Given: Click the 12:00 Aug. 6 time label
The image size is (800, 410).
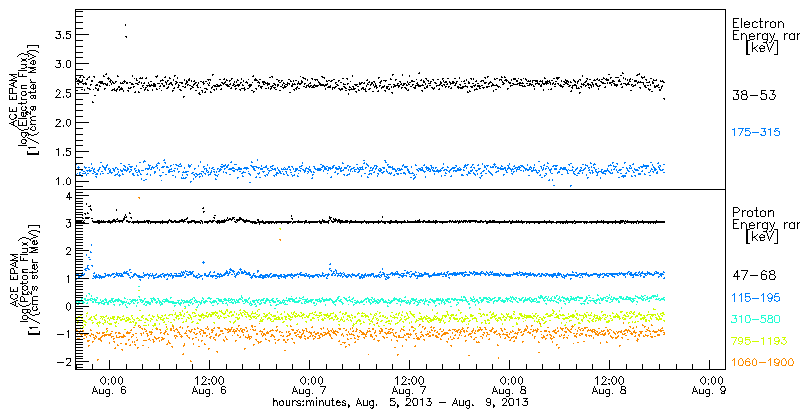Looking at the screenshot, I should pos(209,385).
